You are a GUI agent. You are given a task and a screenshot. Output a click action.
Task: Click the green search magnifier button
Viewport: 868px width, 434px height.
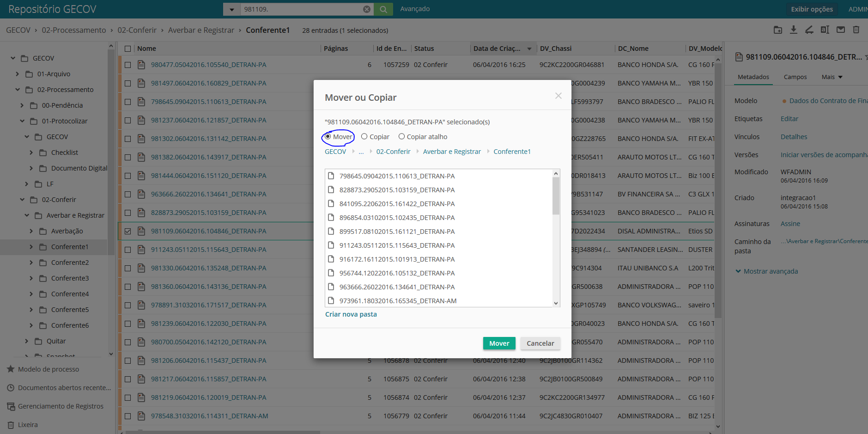click(x=383, y=9)
